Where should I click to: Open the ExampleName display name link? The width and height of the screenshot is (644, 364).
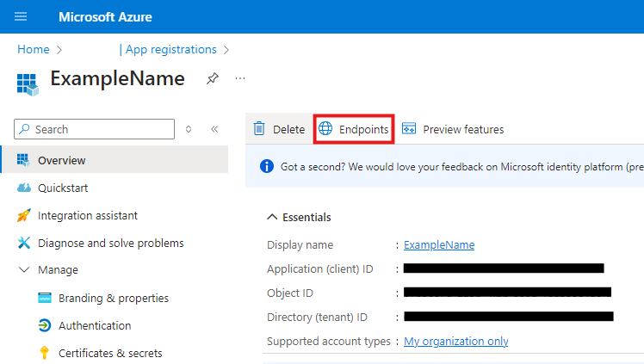click(439, 245)
